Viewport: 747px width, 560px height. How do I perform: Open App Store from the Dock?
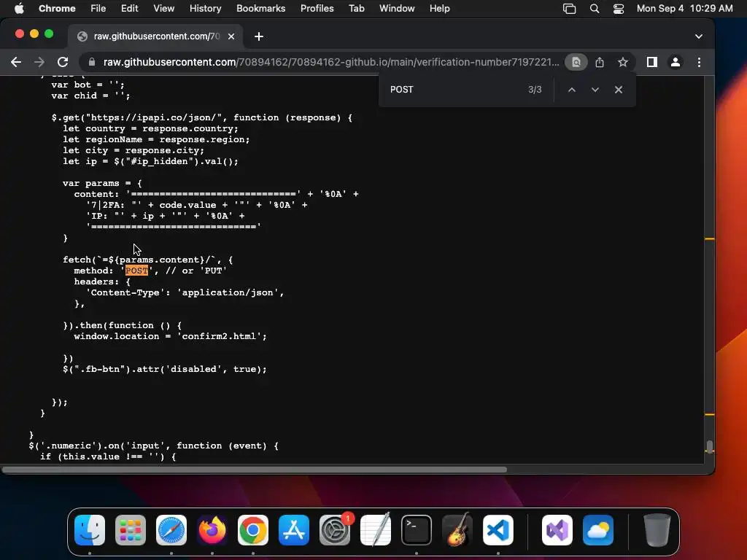[x=294, y=530]
